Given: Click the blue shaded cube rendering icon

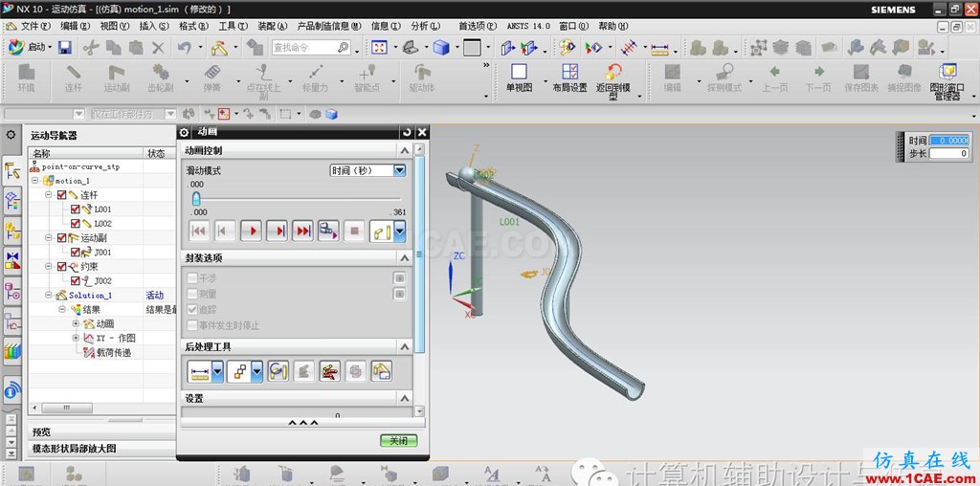Looking at the screenshot, I should point(442,48).
